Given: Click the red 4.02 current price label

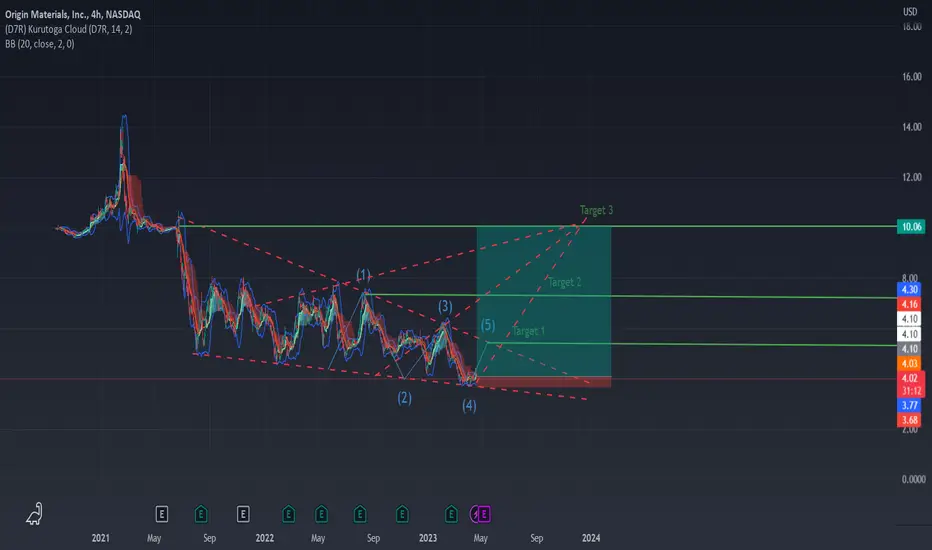Looking at the screenshot, I should coord(909,378).
